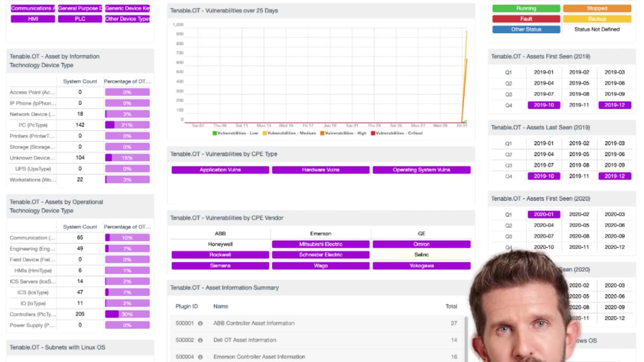Viewport: 644px width, 362px height.
Task: Open Hardware Vulns matrix cell
Action: tap(321, 170)
